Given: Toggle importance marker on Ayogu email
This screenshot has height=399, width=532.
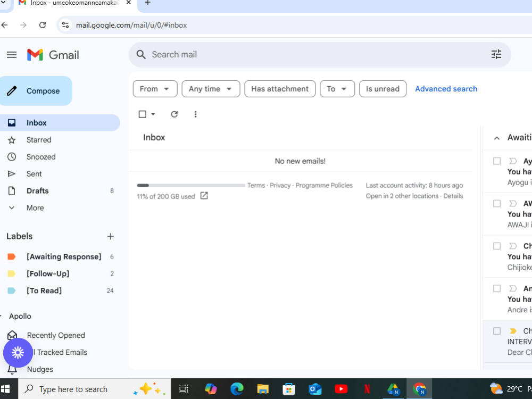Looking at the screenshot, I should click(513, 161).
